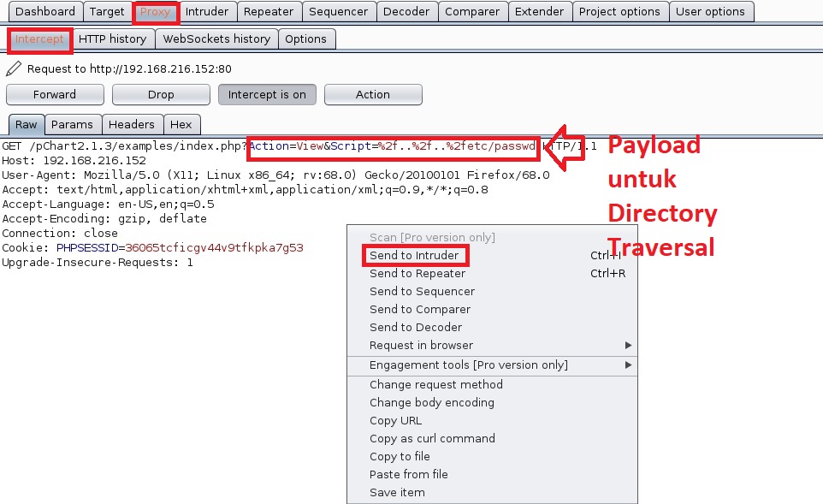823x504 pixels.
Task: Choose Change request method option
Action: pyautogui.click(x=435, y=384)
